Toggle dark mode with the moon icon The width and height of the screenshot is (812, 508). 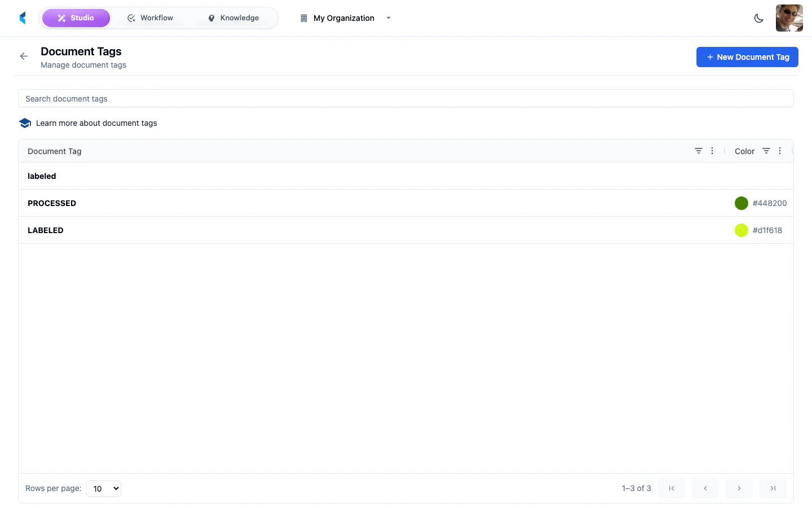[759, 18]
